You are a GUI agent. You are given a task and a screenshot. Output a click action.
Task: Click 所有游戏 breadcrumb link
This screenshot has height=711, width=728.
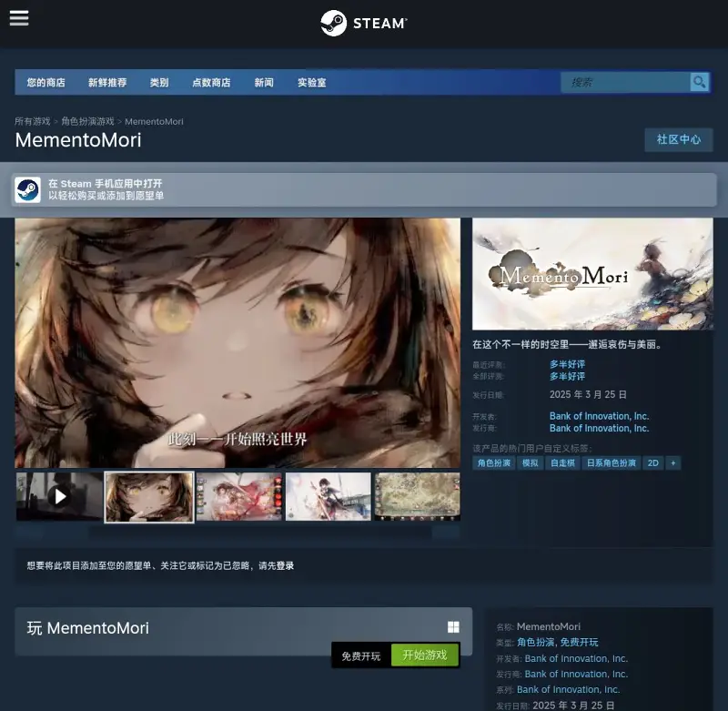tap(32, 121)
